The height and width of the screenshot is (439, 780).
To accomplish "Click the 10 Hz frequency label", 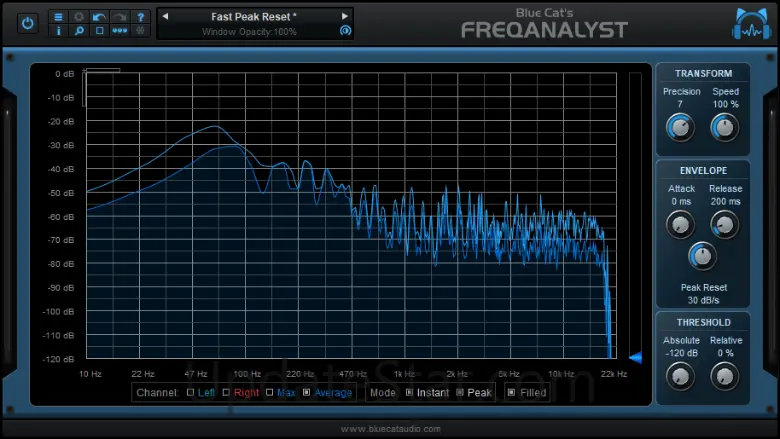I will pos(91,374).
